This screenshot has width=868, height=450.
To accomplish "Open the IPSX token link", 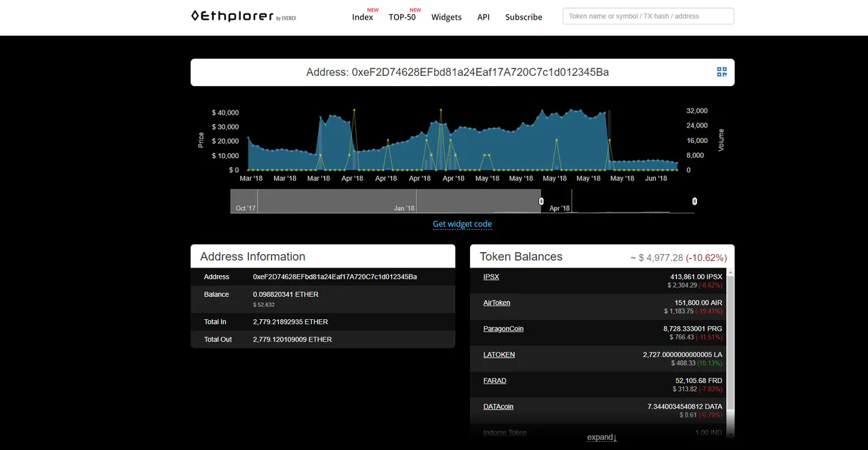I will 491,277.
